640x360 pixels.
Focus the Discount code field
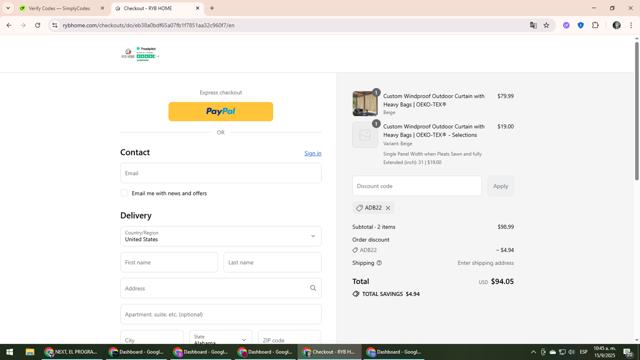(x=417, y=186)
